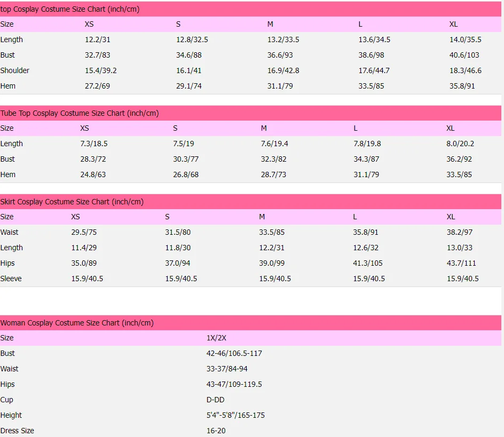
Task: Click the shoulder value '18.3/46.6'
Action: [466, 70]
